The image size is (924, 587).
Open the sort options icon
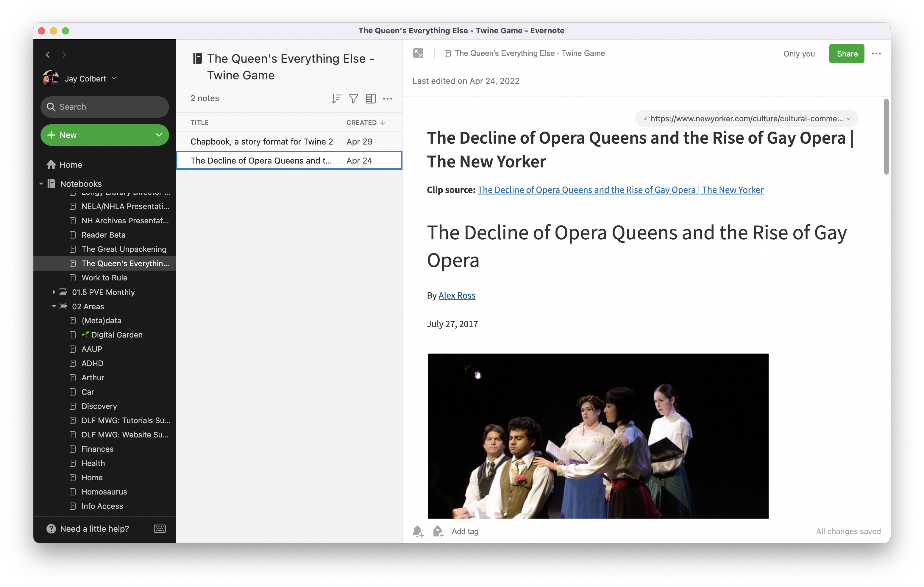pyautogui.click(x=336, y=98)
